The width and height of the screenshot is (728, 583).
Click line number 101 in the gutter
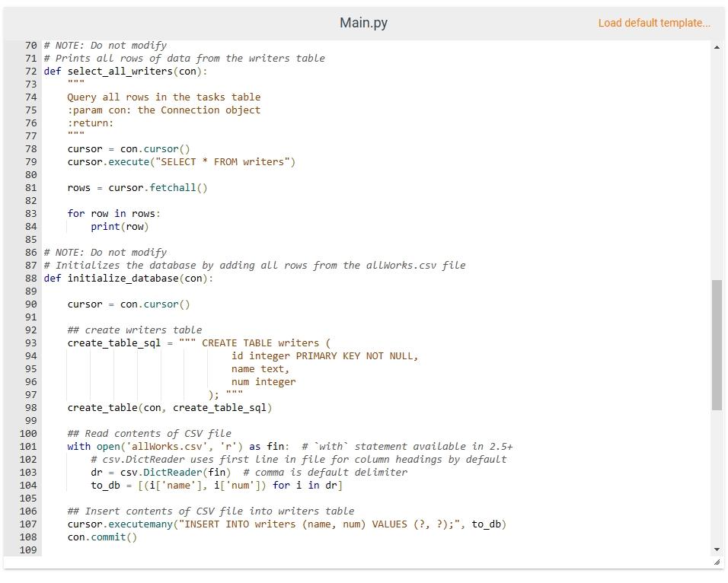[x=28, y=446]
